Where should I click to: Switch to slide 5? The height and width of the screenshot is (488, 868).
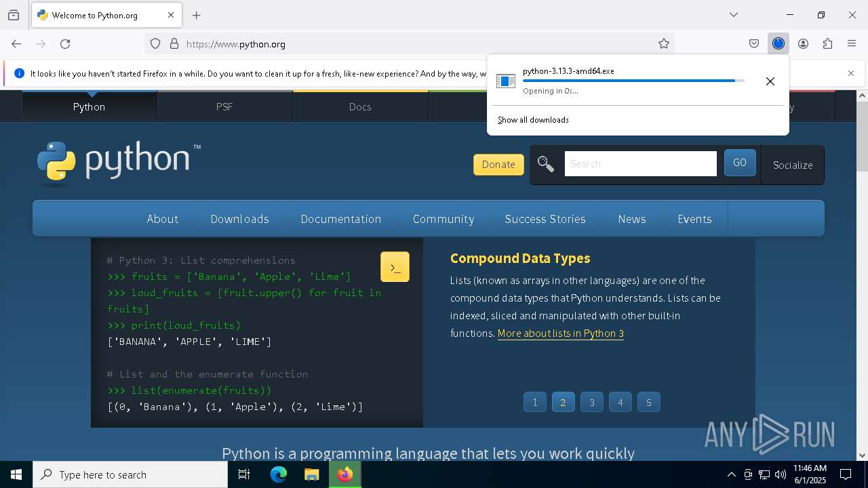pos(649,402)
